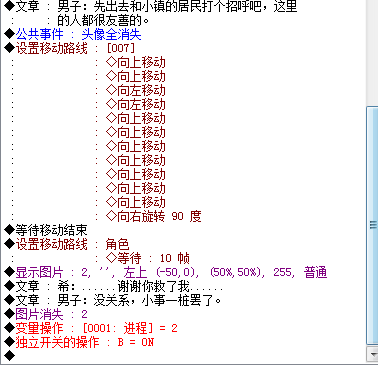Image resolution: width=378 pixels, height=369 pixels.
Task: Select the 文章 line 男子:先出去和小镇的居民打个招呼吧
Action: (151, 6)
